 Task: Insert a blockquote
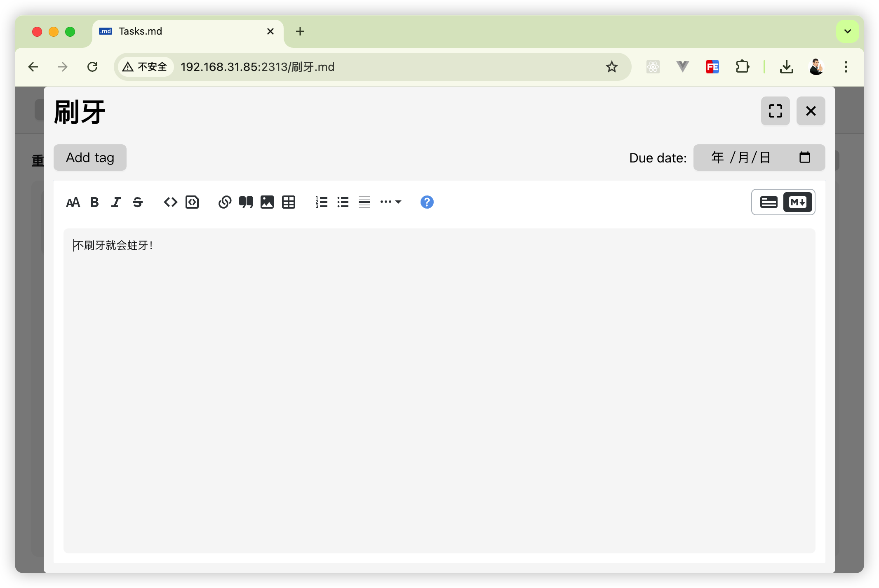pos(246,202)
